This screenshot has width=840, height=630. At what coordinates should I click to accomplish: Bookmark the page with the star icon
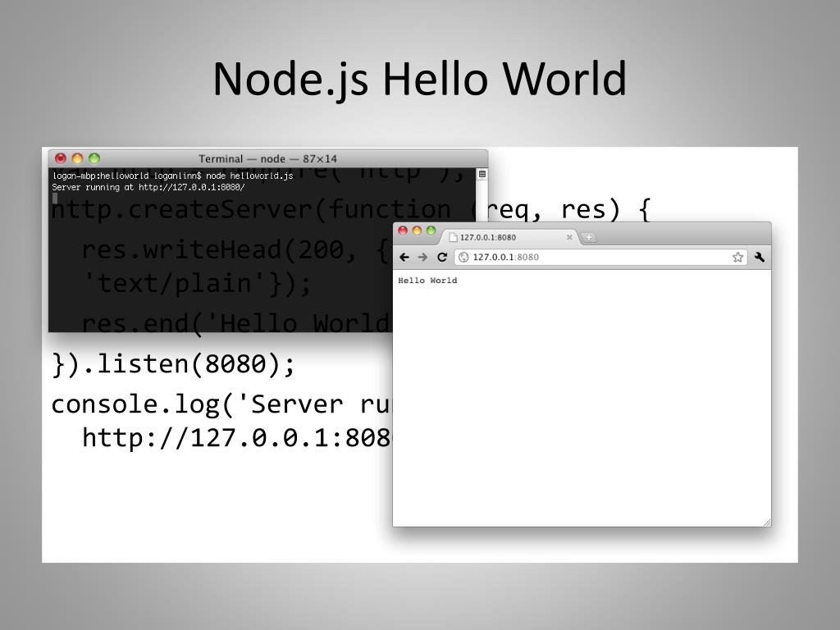(x=737, y=257)
